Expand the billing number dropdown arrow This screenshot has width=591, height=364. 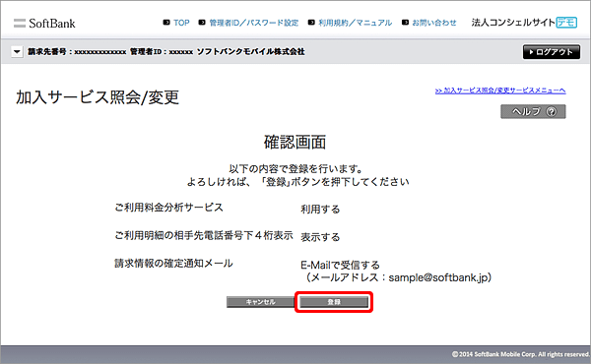click(17, 51)
